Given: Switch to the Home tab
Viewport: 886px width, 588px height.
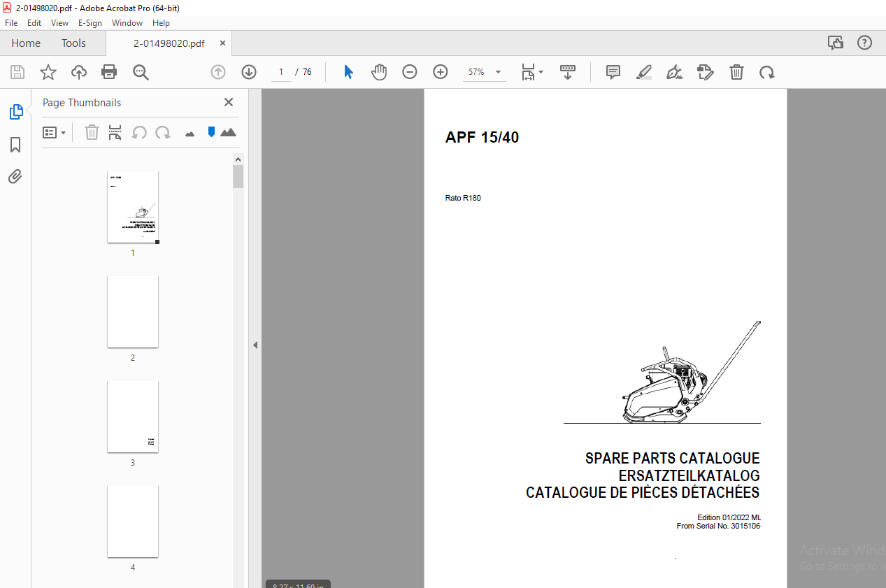Looking at the screenshot, I should click(26, 43).
